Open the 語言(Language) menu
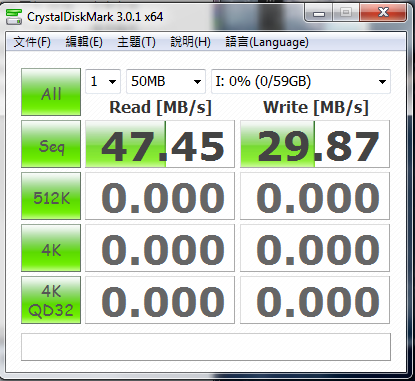Screen dimensions: 415x381 [x=267, y=42]
